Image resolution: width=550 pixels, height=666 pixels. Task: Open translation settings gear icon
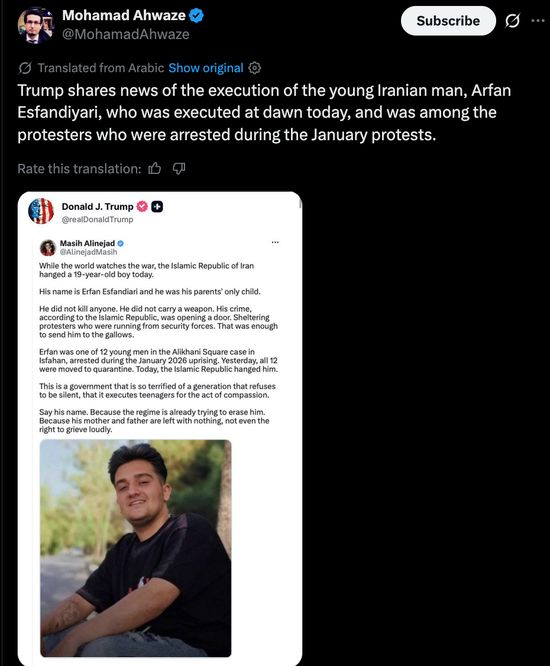coord(254,68)
